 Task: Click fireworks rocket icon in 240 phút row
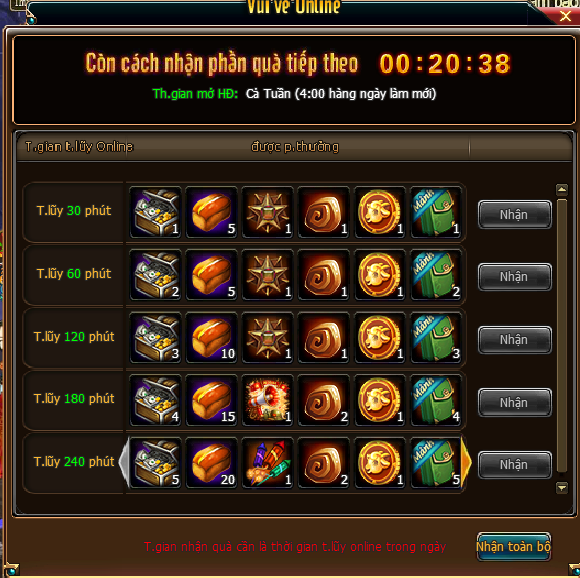268,463
